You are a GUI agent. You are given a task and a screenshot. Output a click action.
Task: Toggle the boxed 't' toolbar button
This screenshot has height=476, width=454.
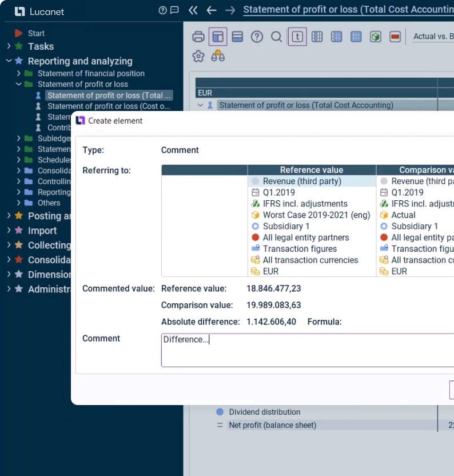tap(297, 37)
